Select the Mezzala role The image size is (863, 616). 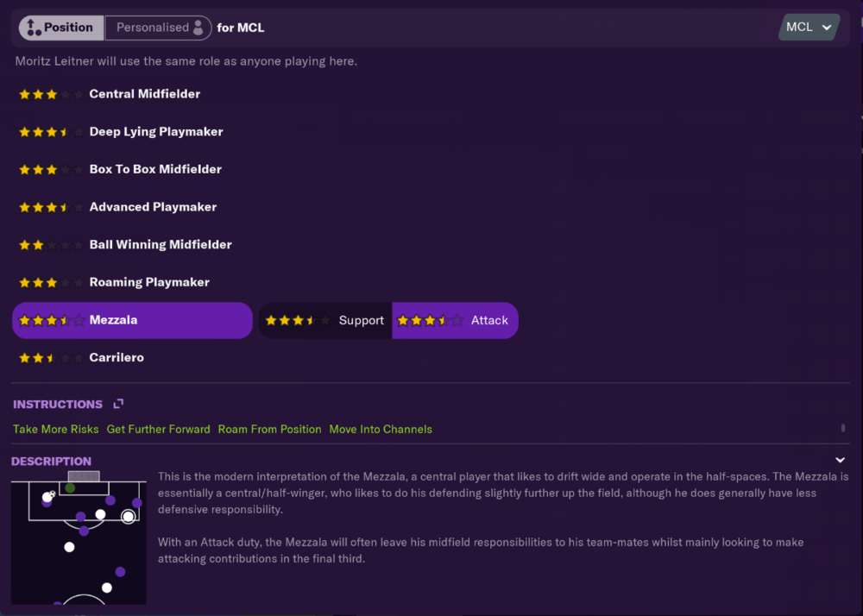point(132,320)
